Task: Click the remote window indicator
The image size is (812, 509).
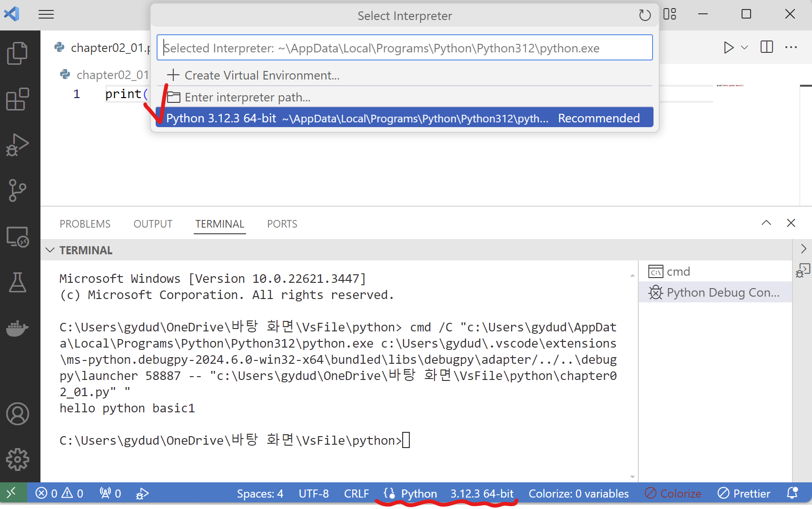Action: (11, 493)
